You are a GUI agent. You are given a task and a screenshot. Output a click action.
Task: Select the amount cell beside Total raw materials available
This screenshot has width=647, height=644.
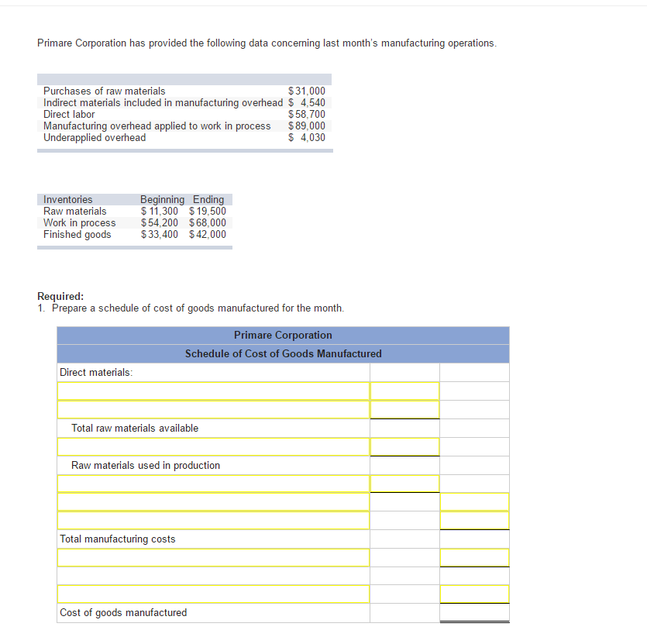point(404,428)
